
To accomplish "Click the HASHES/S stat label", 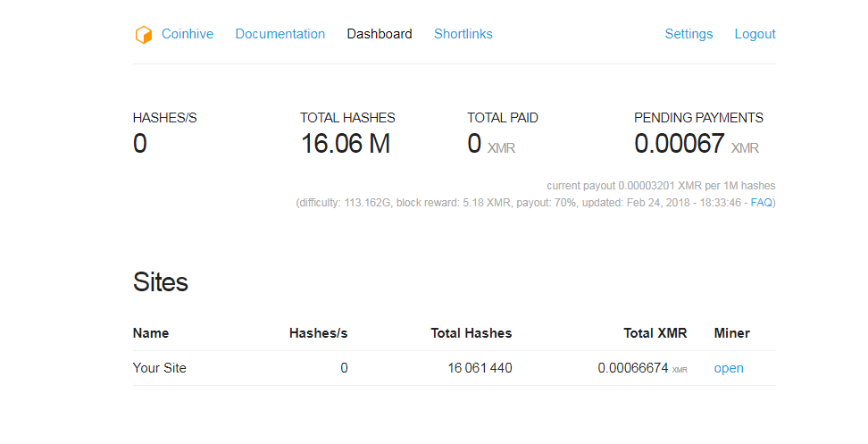I will tap(165, 118).
